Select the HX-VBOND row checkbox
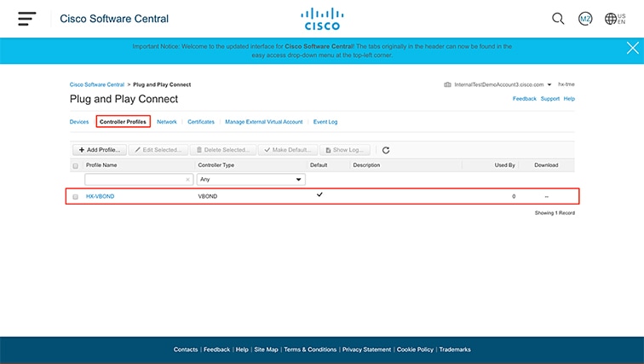 coord(75,197)
